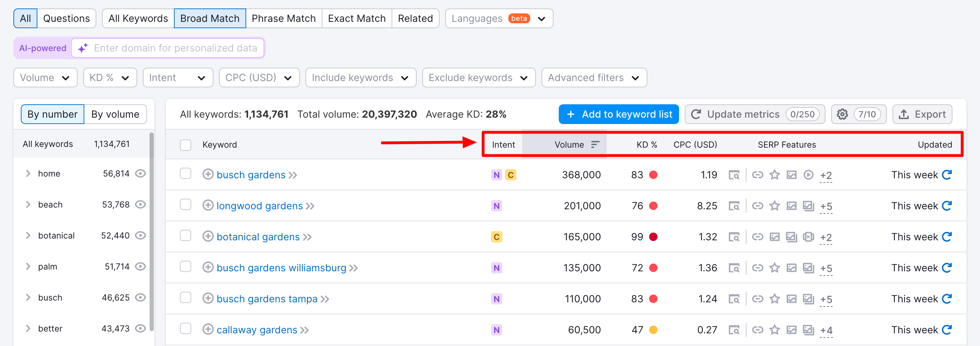
Task: Click Add to keyword list button
Action: coord(619,114)
